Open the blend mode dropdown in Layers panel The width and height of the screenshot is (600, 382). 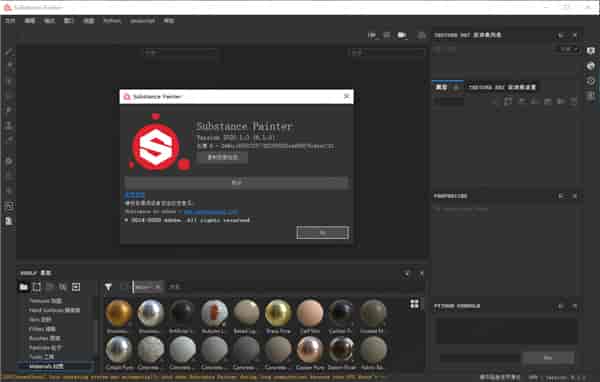click(449, 101)
